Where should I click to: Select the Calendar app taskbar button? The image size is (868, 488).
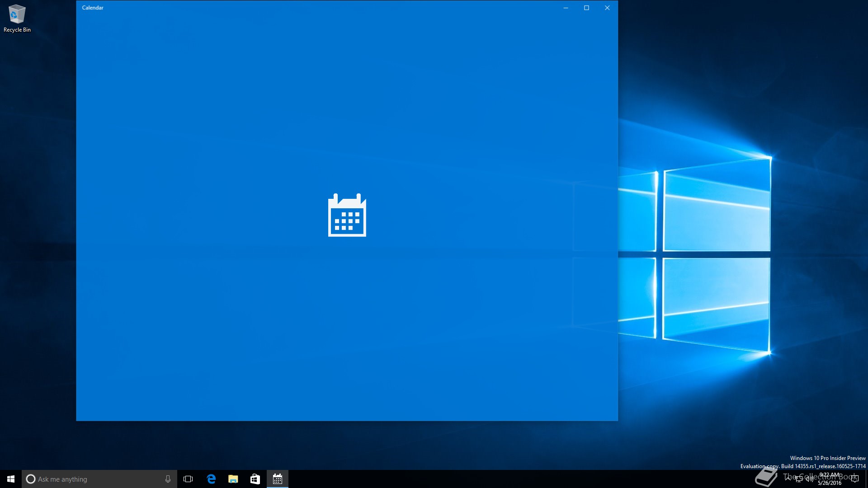click(278, 479)
